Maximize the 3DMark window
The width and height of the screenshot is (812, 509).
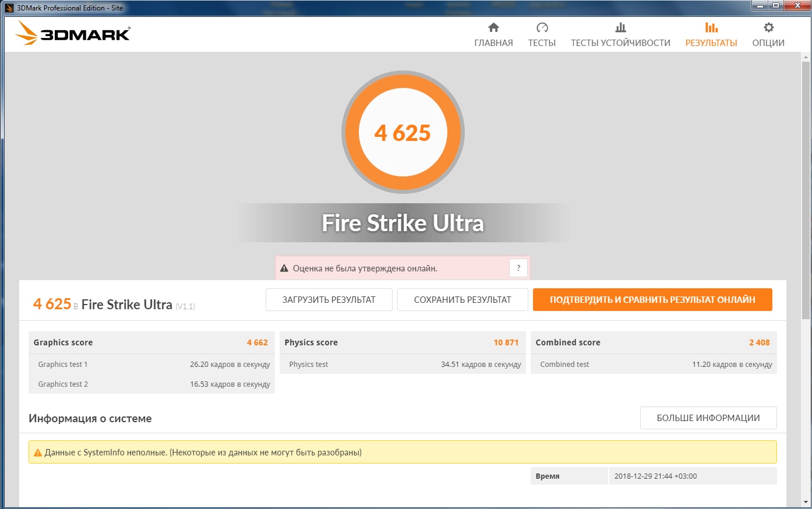pyautogui.click(x=776, y=6)
